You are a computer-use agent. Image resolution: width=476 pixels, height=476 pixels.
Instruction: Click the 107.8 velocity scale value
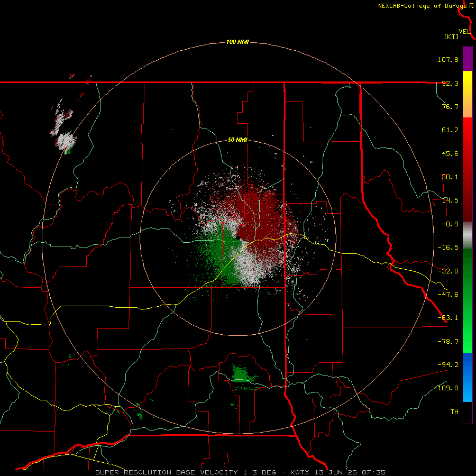point(448,59)
